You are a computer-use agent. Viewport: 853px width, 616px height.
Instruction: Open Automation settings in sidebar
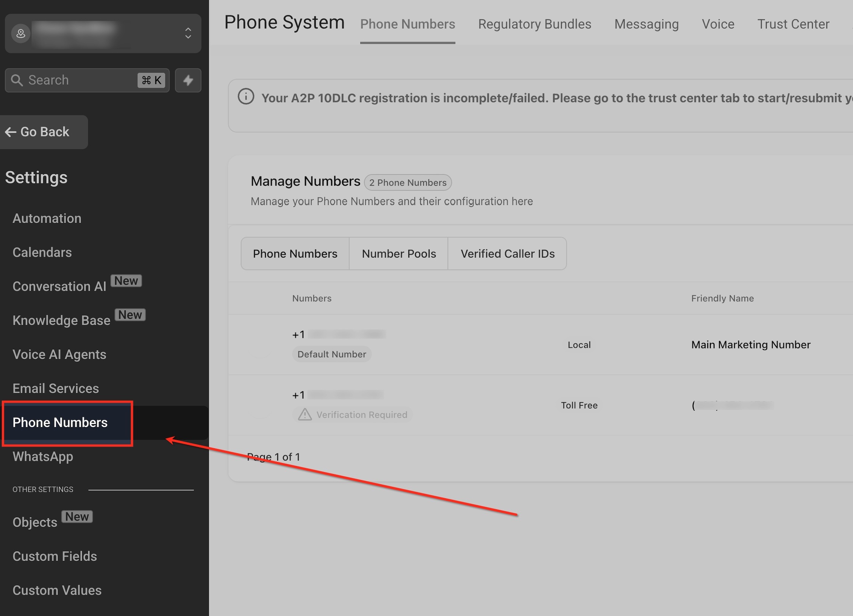(47, 219)
